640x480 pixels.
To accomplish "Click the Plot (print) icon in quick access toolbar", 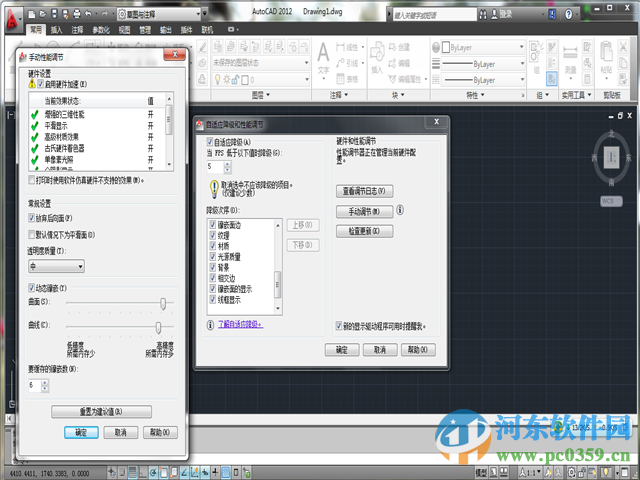I will (x=77, y=14).
